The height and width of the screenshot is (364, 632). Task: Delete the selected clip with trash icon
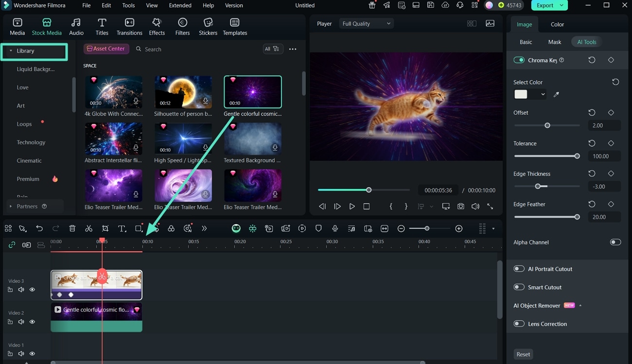(x=72, y=228)
